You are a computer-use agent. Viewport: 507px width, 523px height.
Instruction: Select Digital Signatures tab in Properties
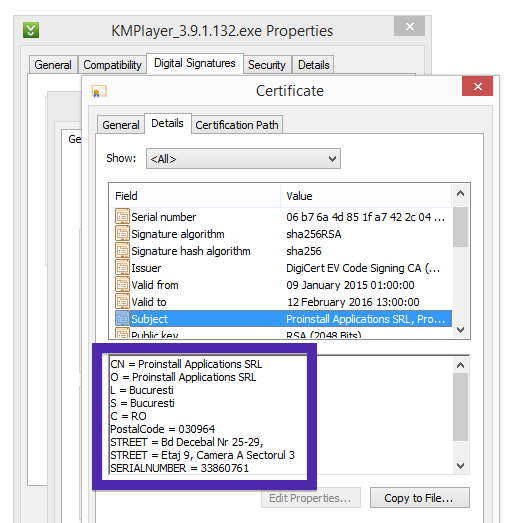pyautogui.click(x=195, y=63)
